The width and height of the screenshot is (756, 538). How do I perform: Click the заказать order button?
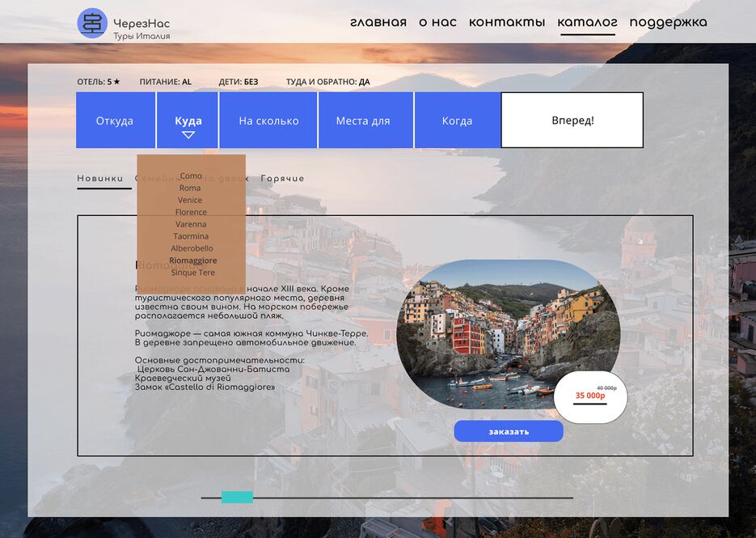tap(509, 431)
